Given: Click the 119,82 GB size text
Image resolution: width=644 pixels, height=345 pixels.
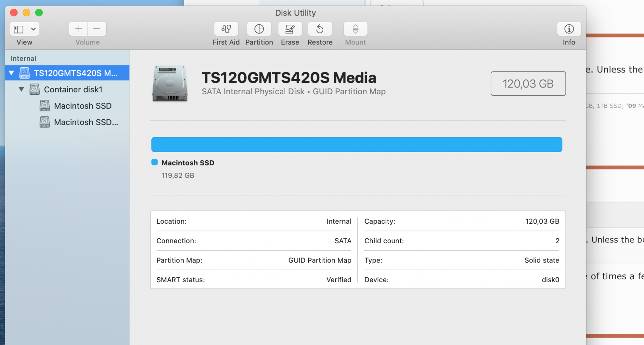Looking at the screenshot, I should click(x=178, y=175).
